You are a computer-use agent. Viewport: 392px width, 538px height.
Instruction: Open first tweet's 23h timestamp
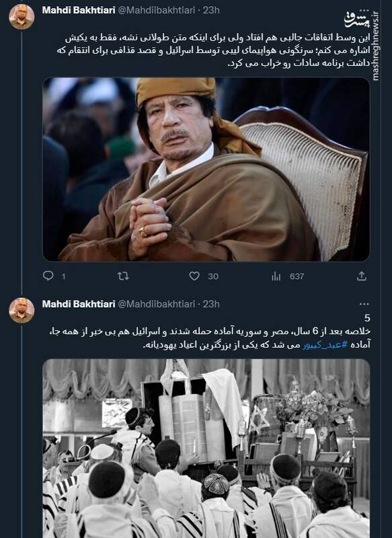point(211,10)
